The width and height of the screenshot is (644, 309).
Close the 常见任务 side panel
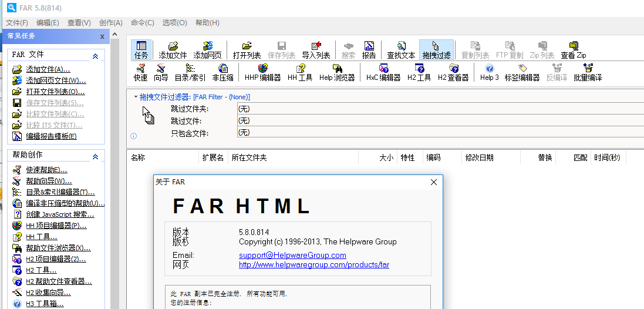102,36
